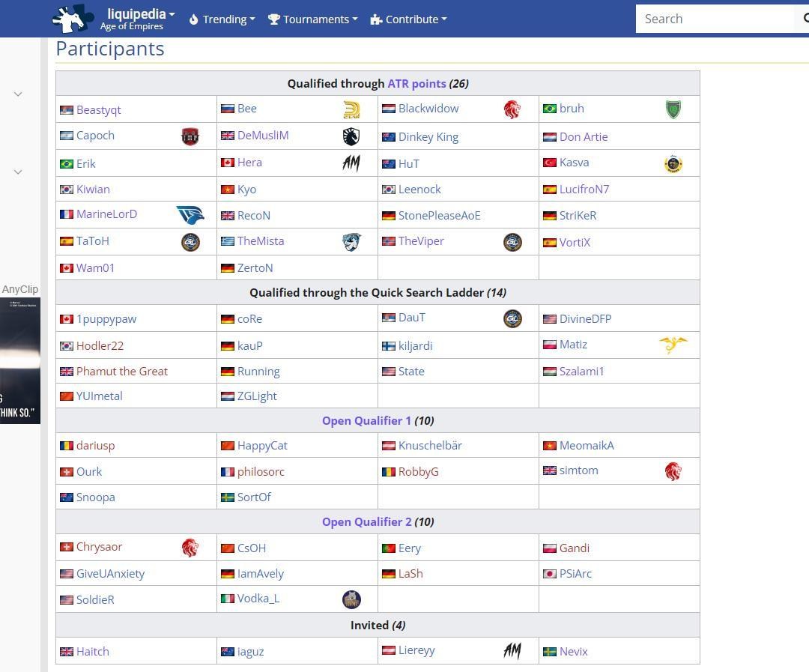Image resolution: width=809 pixels, height=672 pixels.
Task: Open the Contribute dropdown menu
Action: tap(409, 19)
